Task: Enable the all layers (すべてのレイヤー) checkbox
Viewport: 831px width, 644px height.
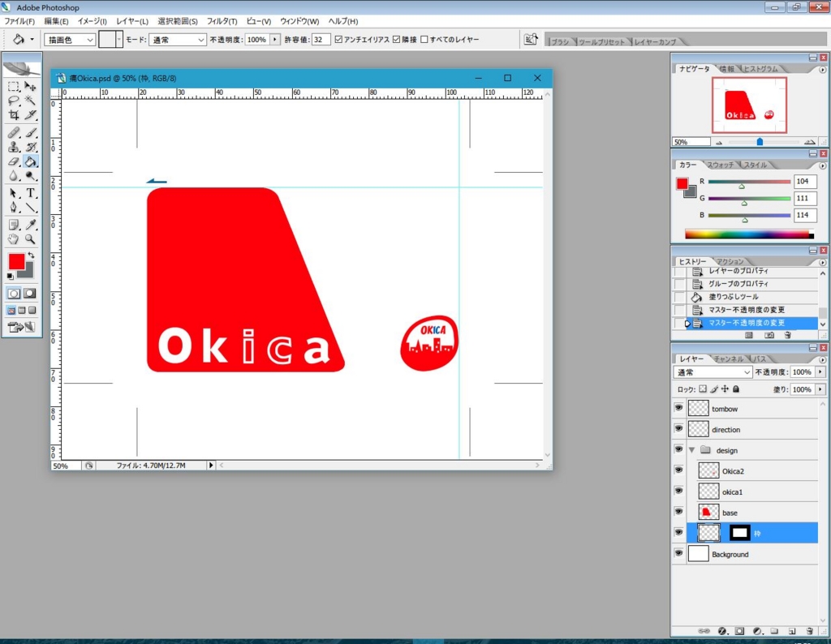Action: [424, 40]
